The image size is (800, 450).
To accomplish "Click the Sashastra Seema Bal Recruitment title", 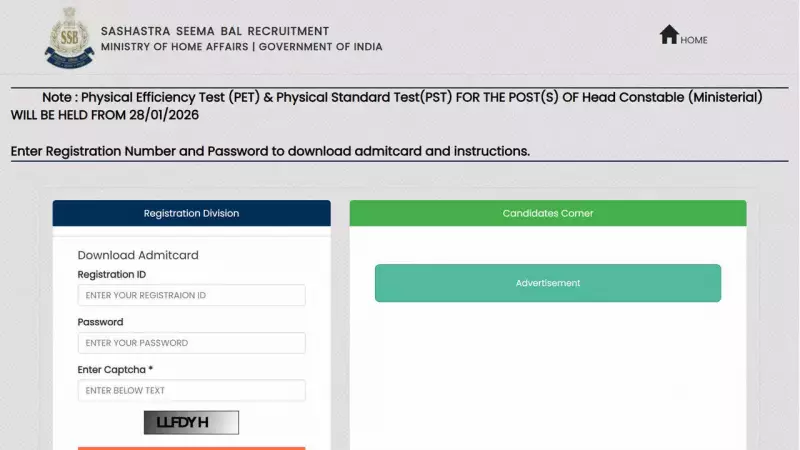I will tap(214, 31).
